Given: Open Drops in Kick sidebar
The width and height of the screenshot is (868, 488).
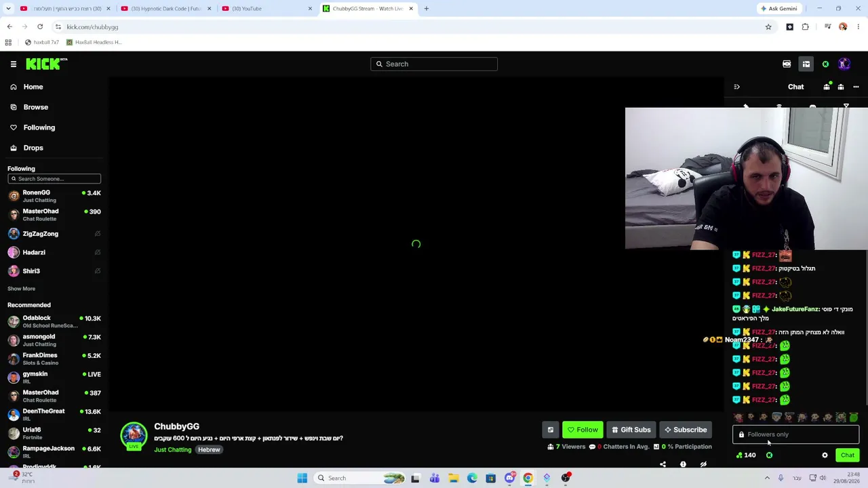Looking at the screenshot, I should pyautogui.click(x=26, y=148).
